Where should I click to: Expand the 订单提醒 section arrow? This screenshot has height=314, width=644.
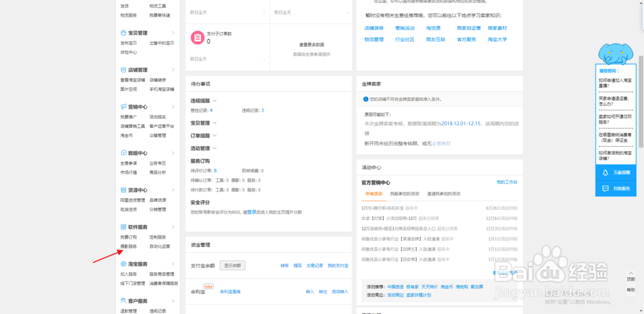(x=215, y=136)
